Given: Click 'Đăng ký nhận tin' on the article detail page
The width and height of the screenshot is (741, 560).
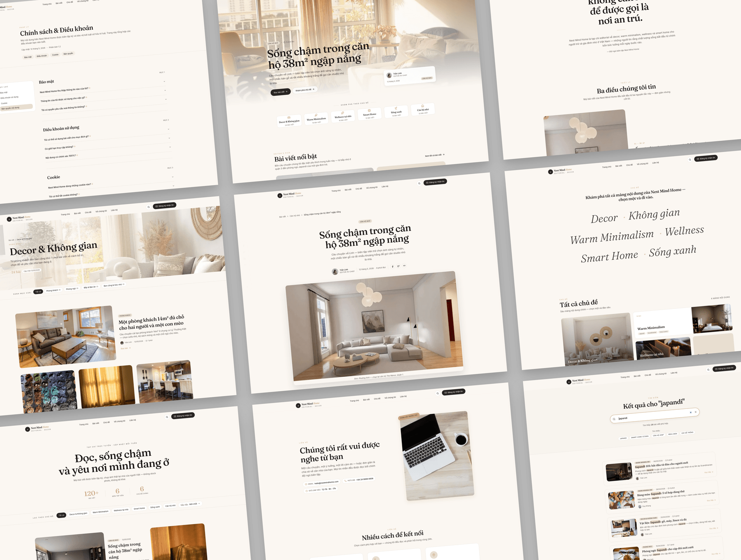Looking at the screenshot, I should [x=436, y=182].
